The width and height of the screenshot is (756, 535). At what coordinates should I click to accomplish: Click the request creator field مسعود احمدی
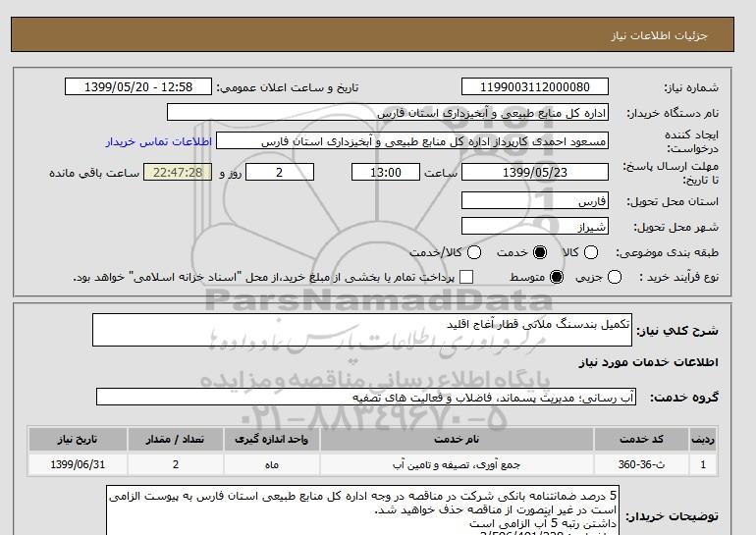[412, 141]
